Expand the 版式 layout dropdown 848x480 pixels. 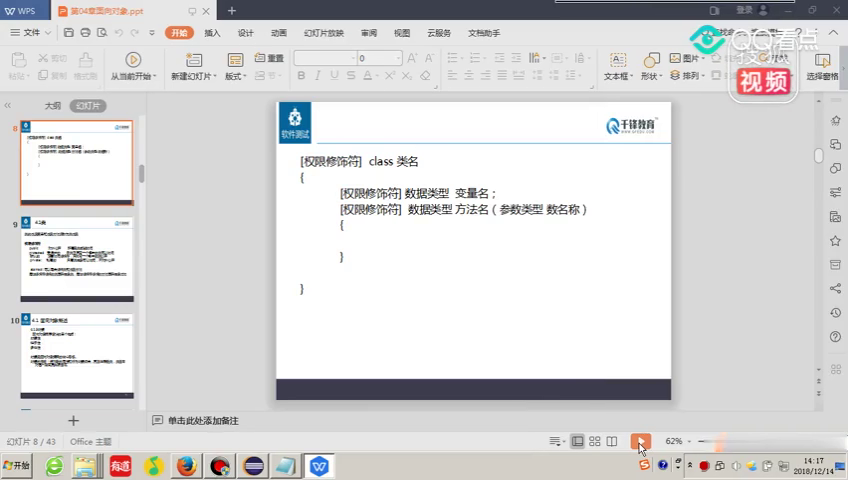point(236,76)
